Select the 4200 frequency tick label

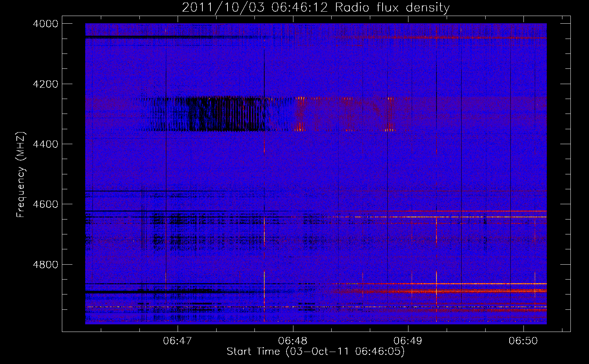46,84
